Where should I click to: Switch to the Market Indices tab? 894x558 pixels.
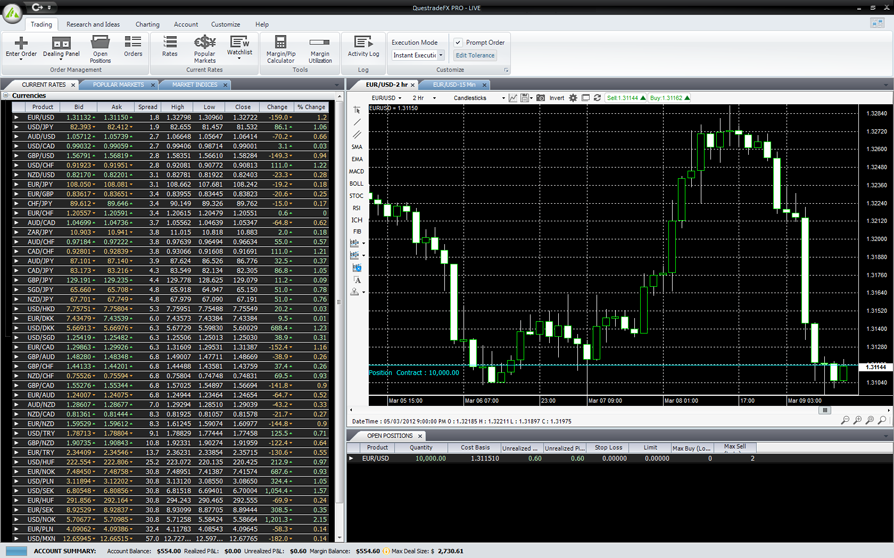tap(194, 84)
